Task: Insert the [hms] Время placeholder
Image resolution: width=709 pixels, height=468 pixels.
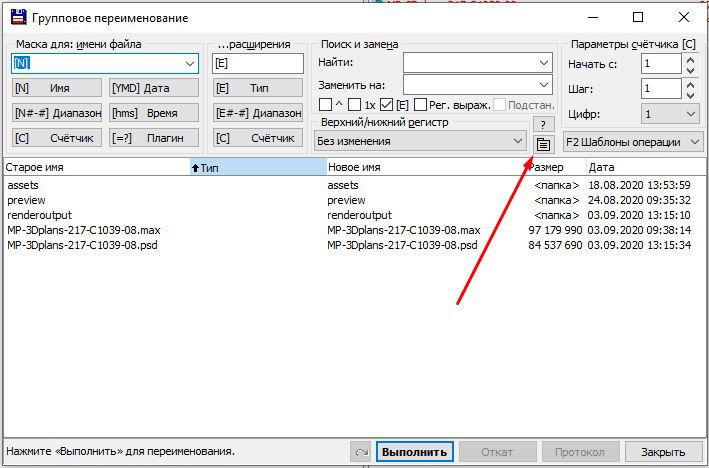Action: (x=154, y=113)
